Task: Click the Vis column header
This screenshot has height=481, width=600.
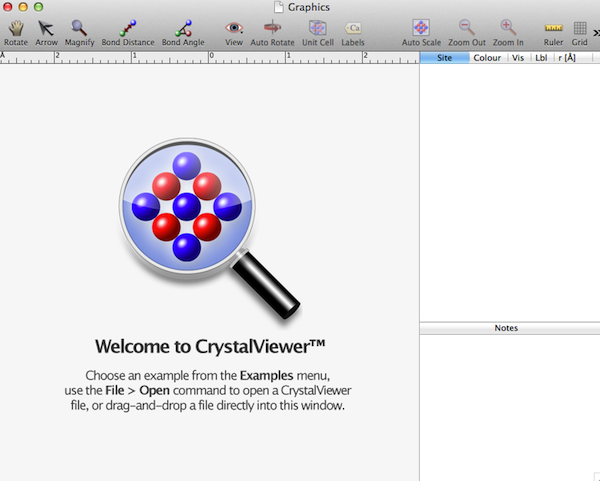Action: point(517,58)
